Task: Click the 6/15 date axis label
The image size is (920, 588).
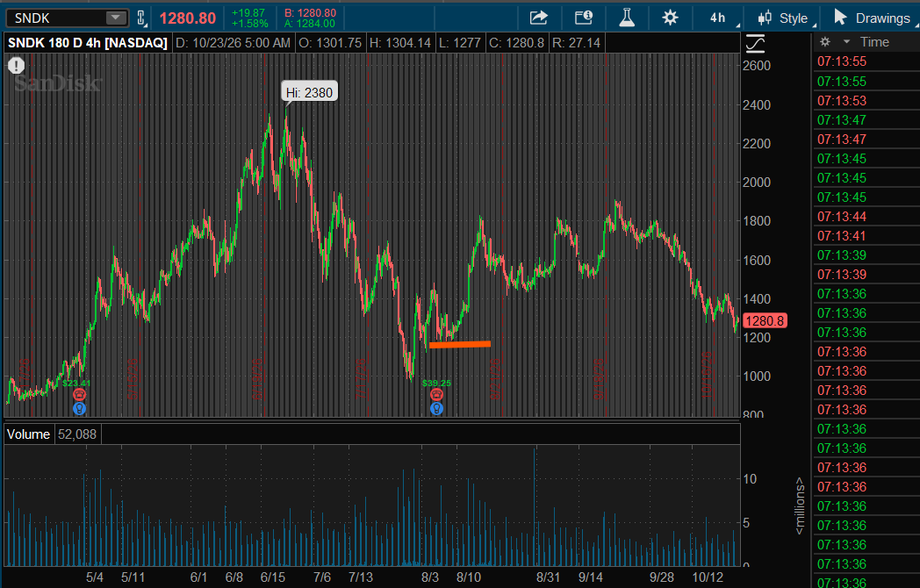Action: click(x=273, y=577)
